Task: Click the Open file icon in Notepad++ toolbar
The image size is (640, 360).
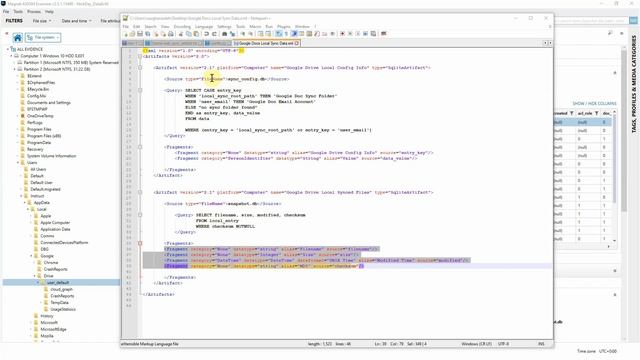Action: click(x=132, y=34)
